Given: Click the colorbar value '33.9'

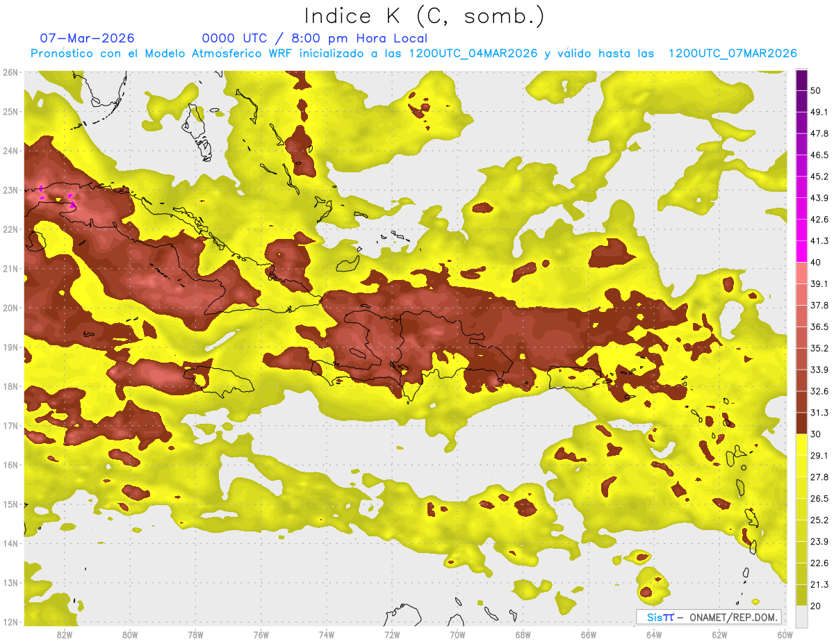Looking at the screenshot, I should 819,370.
